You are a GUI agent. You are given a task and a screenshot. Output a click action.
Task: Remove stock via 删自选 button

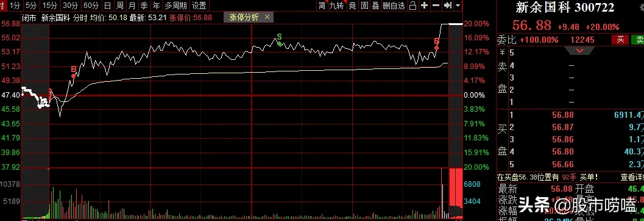(394, 5)
